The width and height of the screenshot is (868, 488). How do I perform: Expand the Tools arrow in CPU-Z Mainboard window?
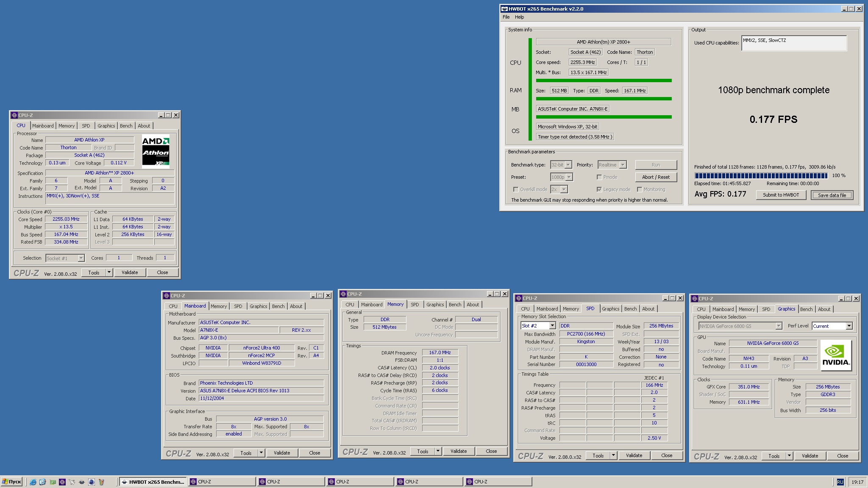262,453
